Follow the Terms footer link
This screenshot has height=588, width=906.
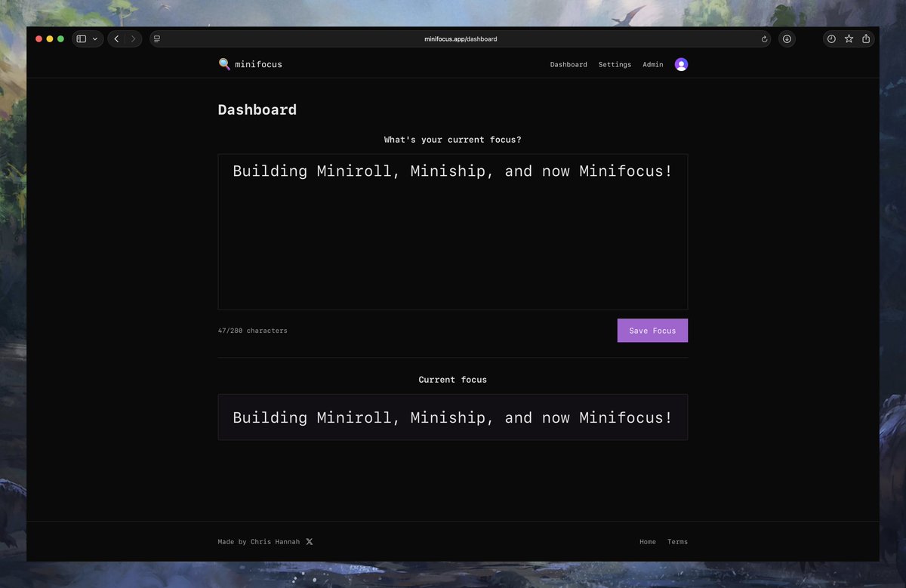[x=677, y=542]
